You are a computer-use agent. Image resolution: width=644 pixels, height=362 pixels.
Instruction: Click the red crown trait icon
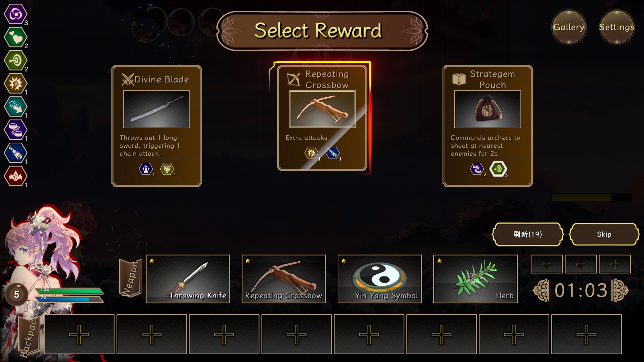(x=16, y=176)
